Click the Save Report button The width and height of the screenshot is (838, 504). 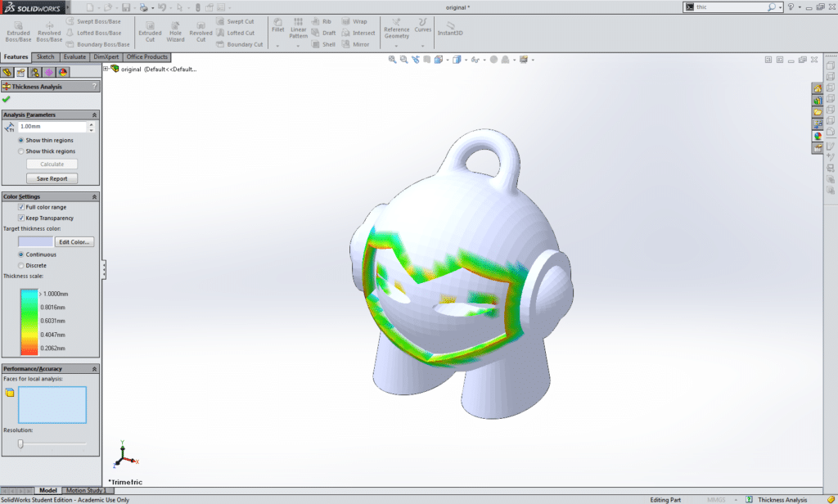pos(51,178)
